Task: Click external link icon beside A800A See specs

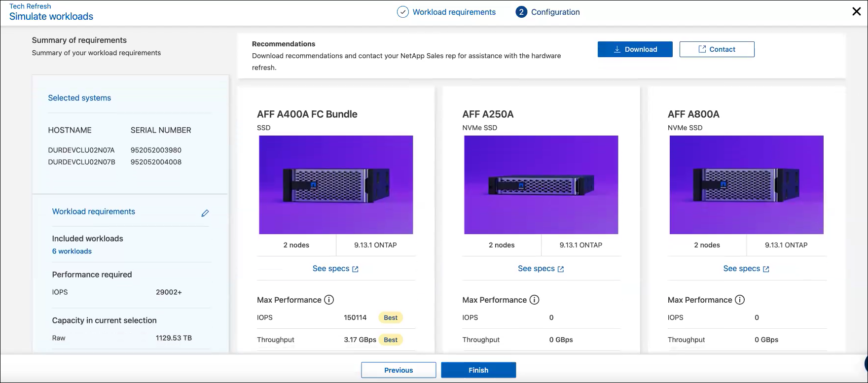Action: tap(766, 269)
